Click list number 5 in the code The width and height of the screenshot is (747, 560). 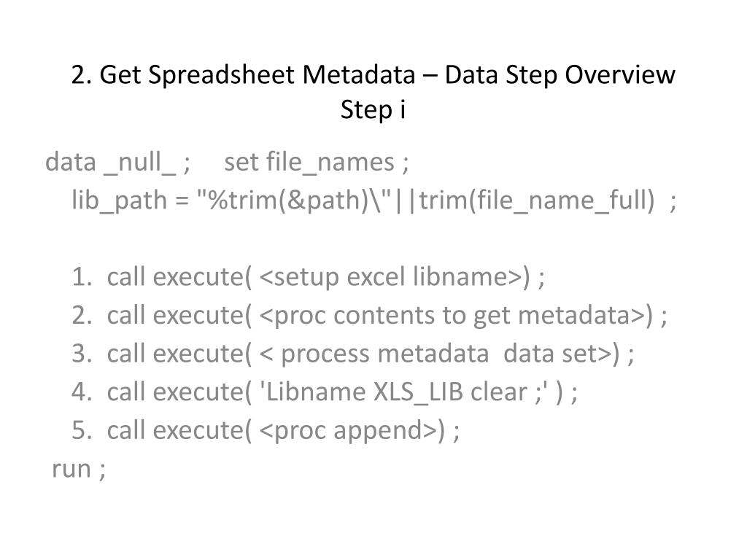click(x=80, y=431)
